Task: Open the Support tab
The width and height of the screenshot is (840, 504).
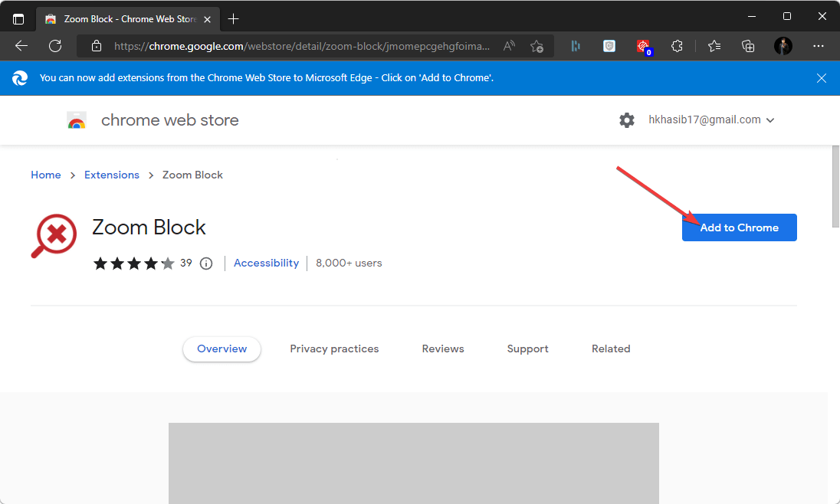Action: tap(527, 349)
